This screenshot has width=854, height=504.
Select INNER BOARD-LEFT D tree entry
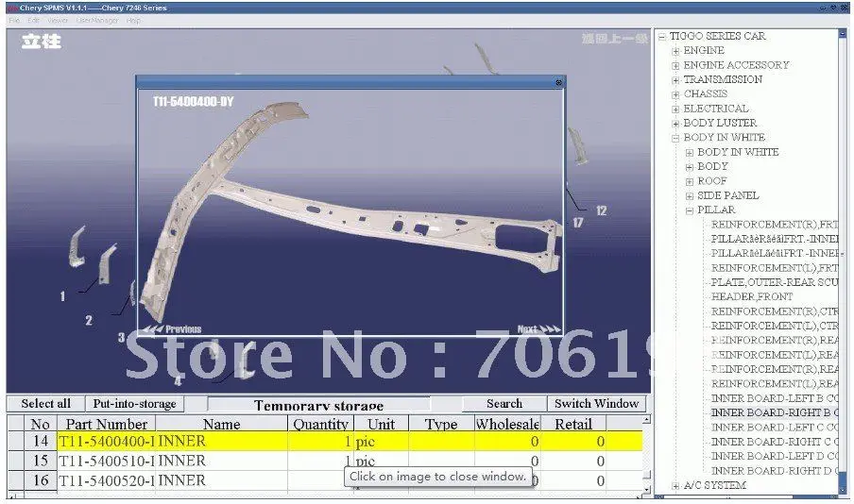tap(775, 456)
